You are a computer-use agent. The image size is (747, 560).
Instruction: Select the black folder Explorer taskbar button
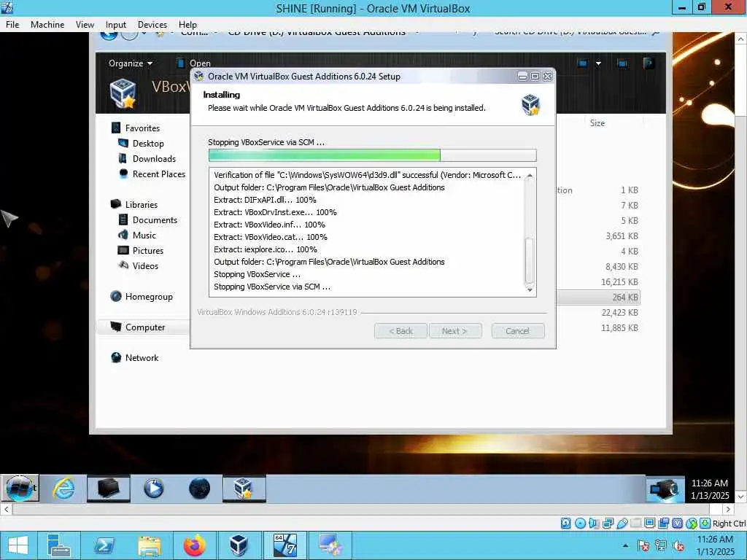[x=108, y=488]
